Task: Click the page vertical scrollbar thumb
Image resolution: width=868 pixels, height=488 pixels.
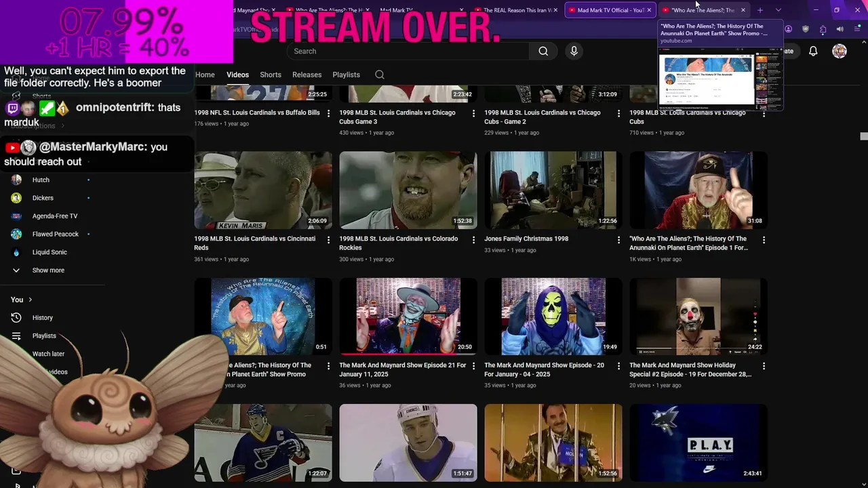Action: click(863, 136)
